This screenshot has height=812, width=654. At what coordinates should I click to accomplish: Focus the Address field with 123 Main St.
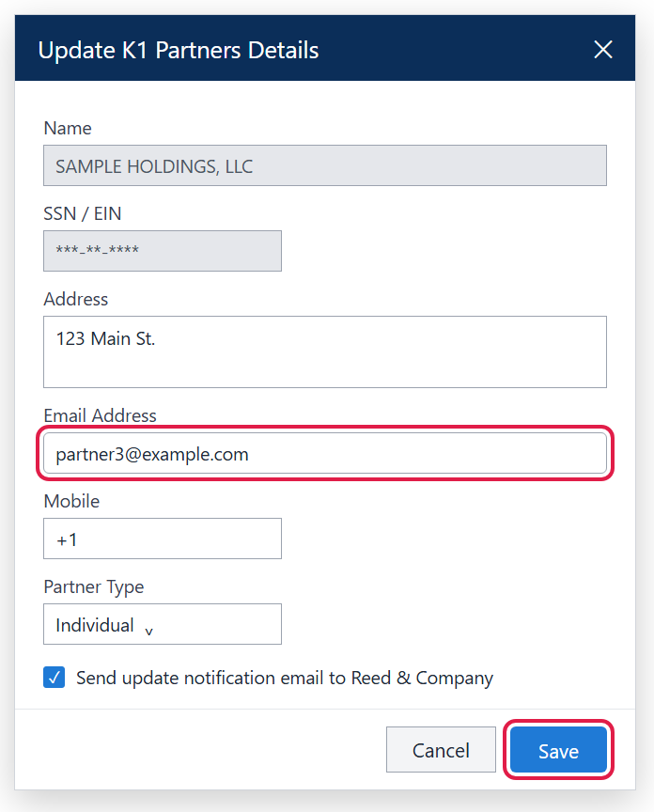click(x=325, y=352)
